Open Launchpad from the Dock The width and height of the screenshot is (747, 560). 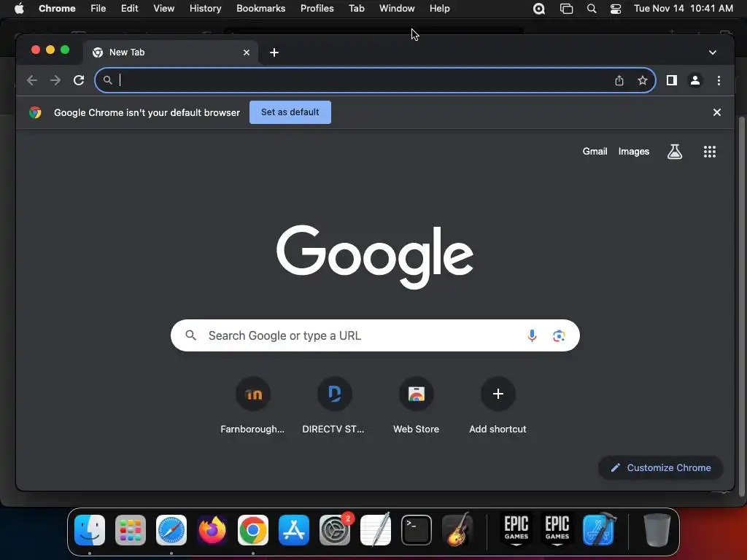tap(130, 530)
